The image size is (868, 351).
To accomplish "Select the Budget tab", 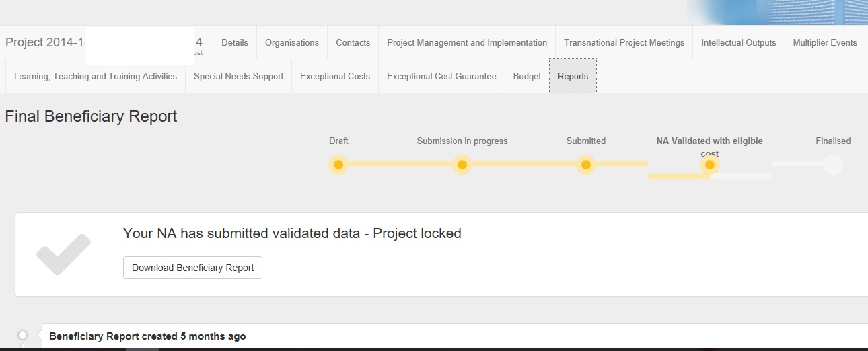I will coord(527,76).
